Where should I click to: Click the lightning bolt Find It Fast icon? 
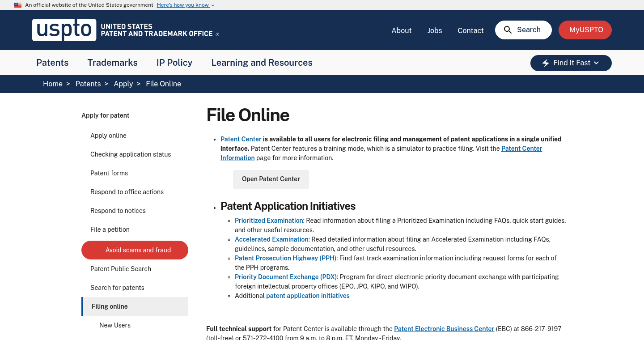[546, 63]
